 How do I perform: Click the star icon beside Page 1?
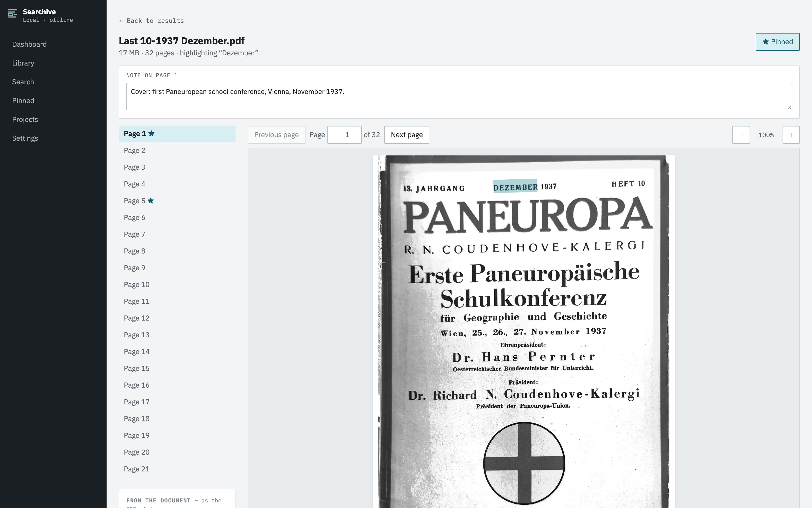tap(151, 133)
